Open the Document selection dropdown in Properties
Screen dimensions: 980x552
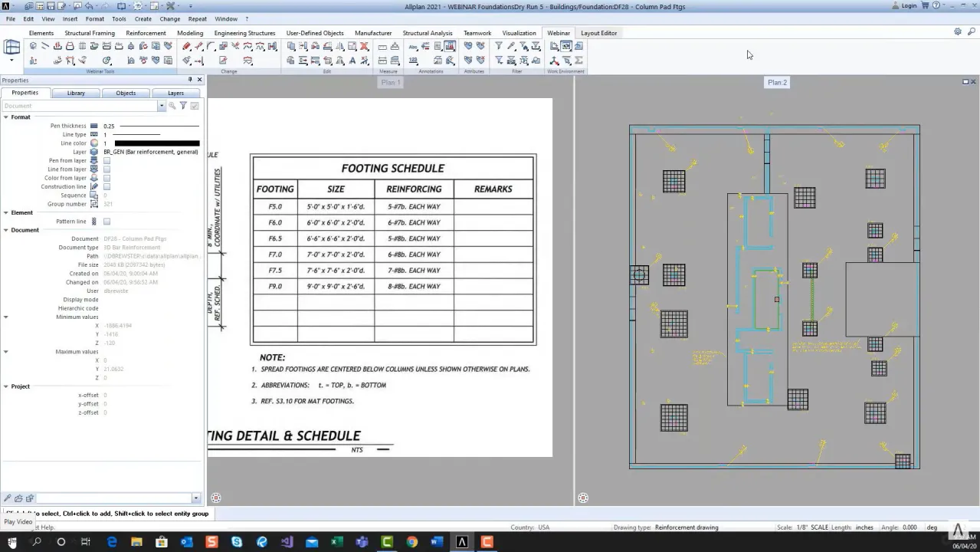(161, 106)
